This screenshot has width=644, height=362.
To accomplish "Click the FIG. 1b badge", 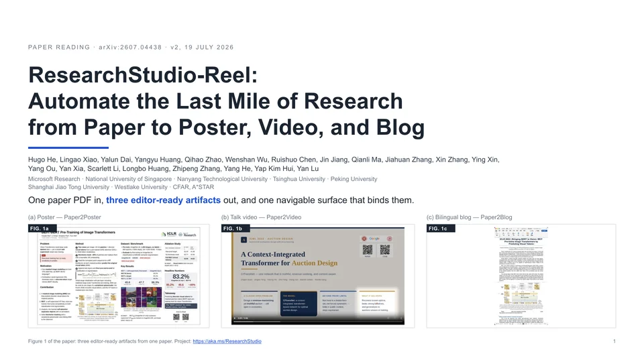I will tap(235, 228).
